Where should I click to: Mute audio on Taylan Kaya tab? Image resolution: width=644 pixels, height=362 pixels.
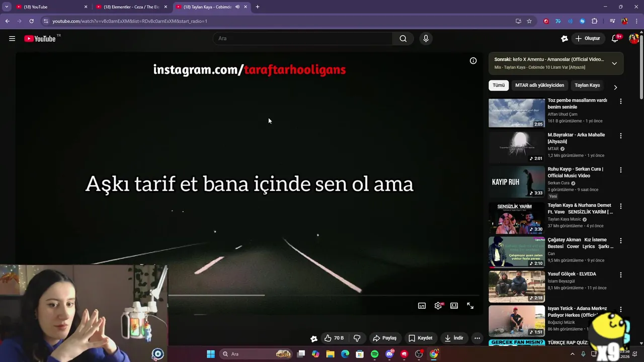(237, 7)
